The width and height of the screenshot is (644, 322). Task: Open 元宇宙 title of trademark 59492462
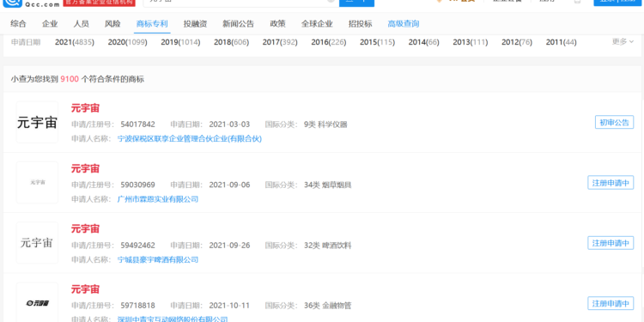tap(85, 228)
